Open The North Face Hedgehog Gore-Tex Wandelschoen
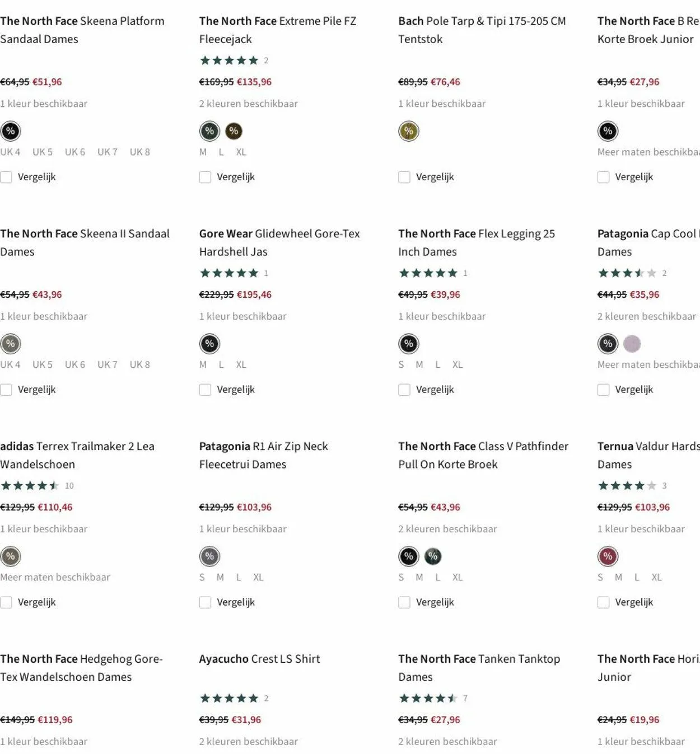 pos(81,667)
